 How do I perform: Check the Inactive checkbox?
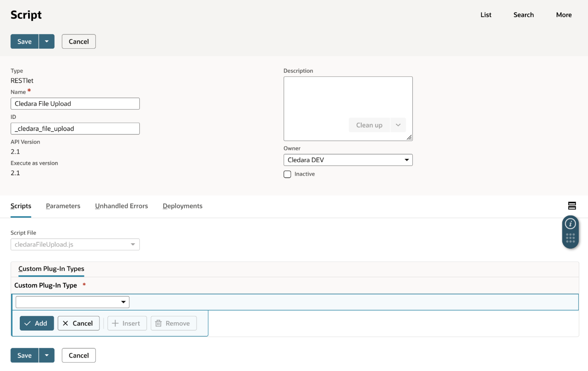[x=287, y=174]
